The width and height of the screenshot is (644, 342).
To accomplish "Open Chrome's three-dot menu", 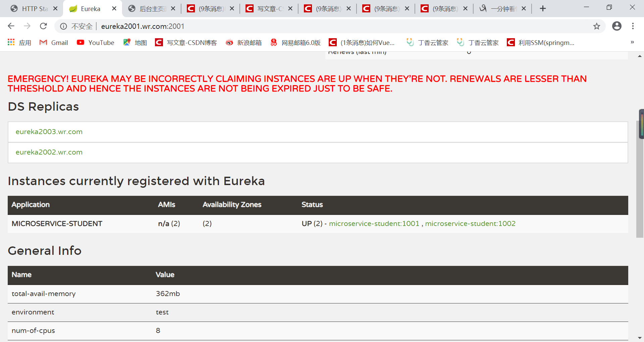I will (x=633, y=26).
